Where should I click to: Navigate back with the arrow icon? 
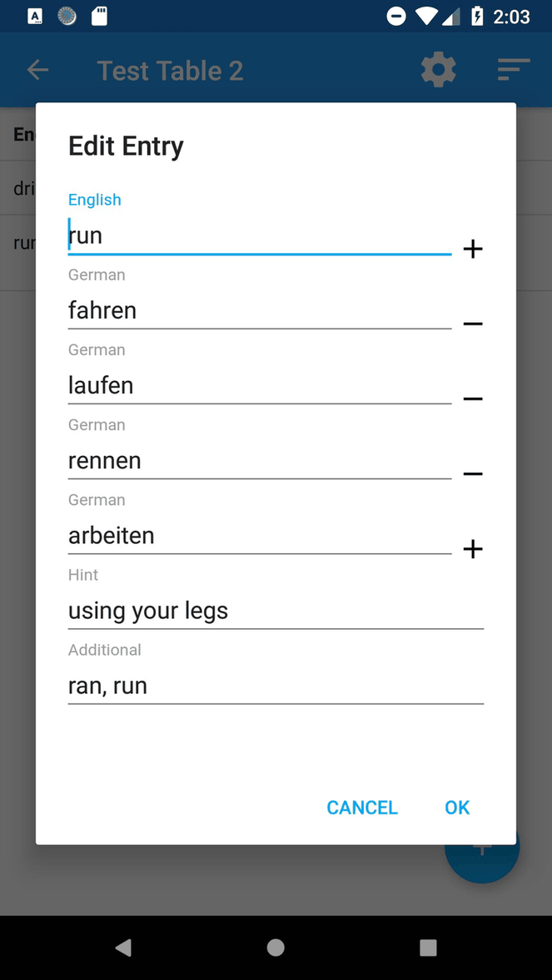click(37, 70)
